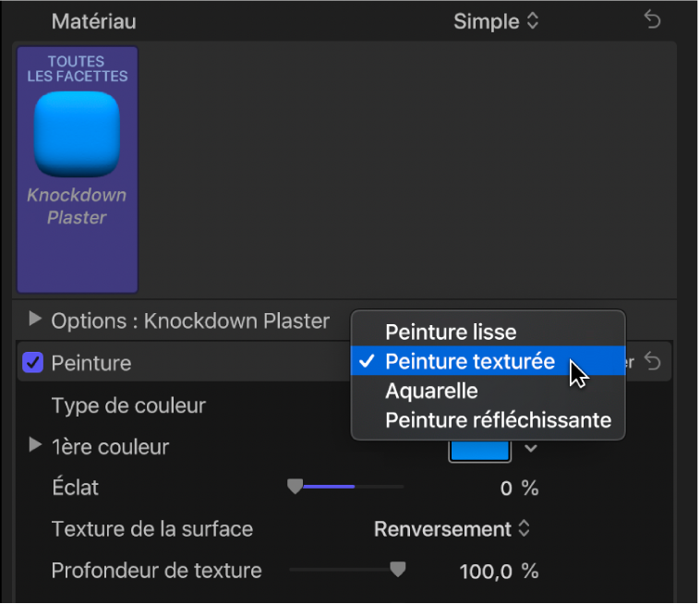Click the Type de couleur label row
700x604 pixels.
coord(128,405)
